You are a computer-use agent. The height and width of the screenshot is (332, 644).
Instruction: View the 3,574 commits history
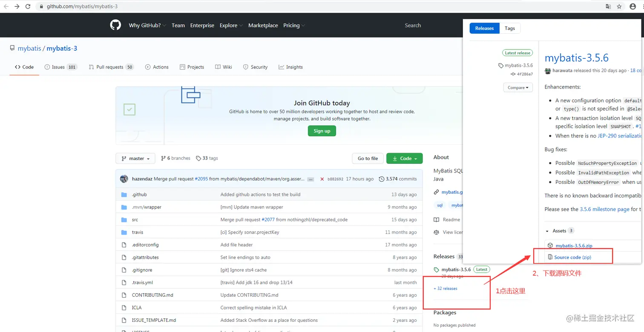coord(398,179)
